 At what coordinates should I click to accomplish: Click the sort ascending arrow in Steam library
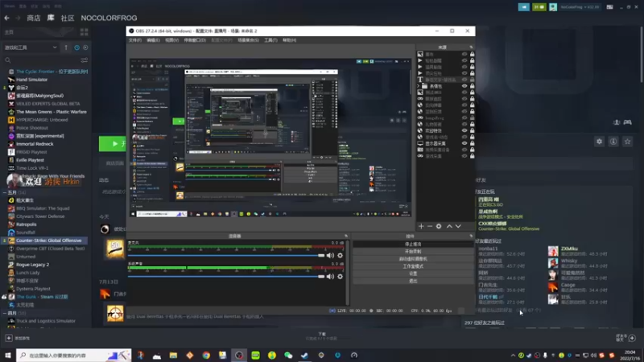pyautogui.click(x=66, y=47)
